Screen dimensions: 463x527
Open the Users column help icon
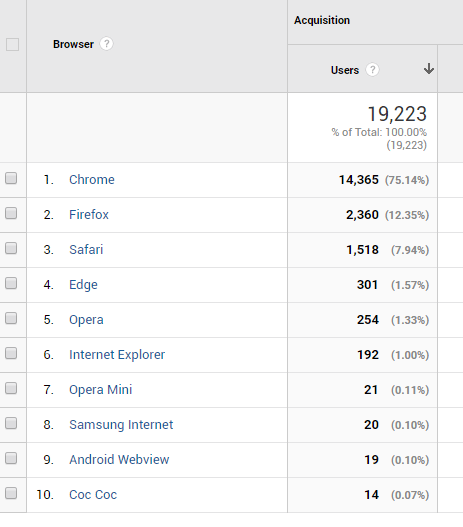point(372,70)
